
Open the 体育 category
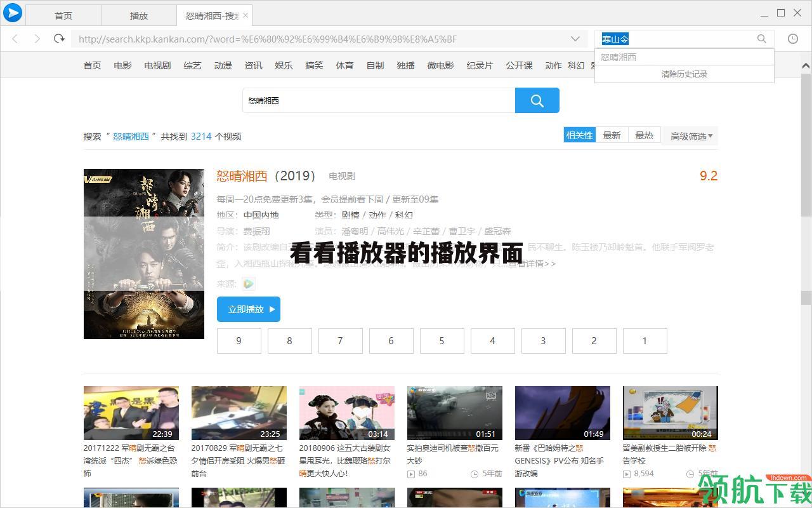click(x=344, y=65)
